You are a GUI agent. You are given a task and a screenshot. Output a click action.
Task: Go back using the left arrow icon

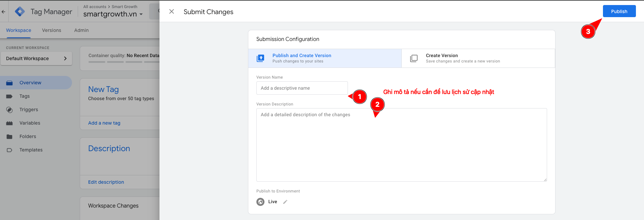(x=4, y=12)
